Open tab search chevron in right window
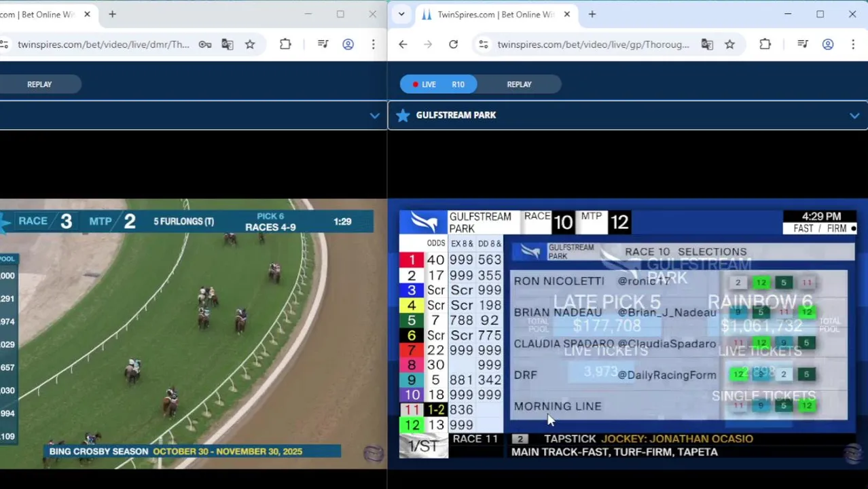This screenshot has height=489, width=868. point(401,14)
